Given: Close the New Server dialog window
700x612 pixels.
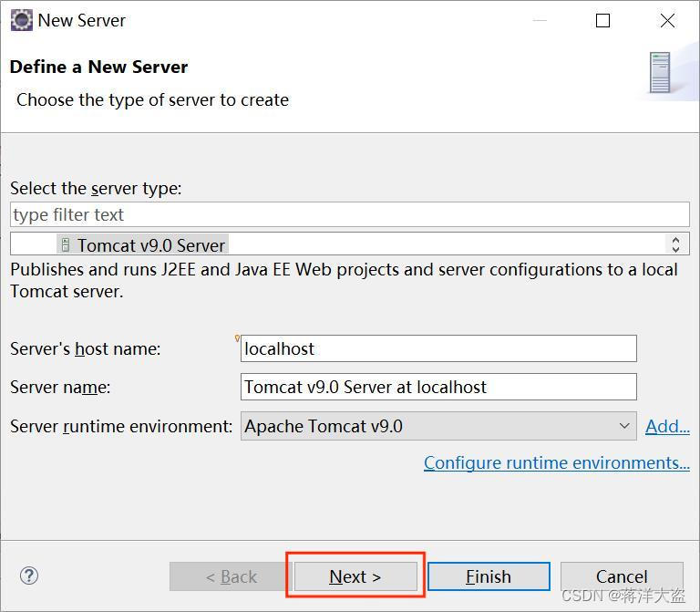Looking at the screenshot, I should coord(667,20).
